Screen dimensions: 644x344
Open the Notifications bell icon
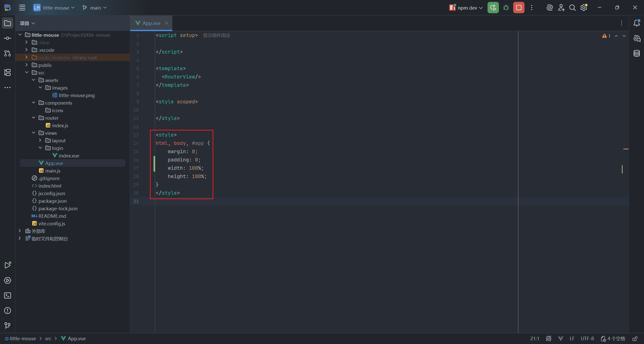click(x=636, y=23)
